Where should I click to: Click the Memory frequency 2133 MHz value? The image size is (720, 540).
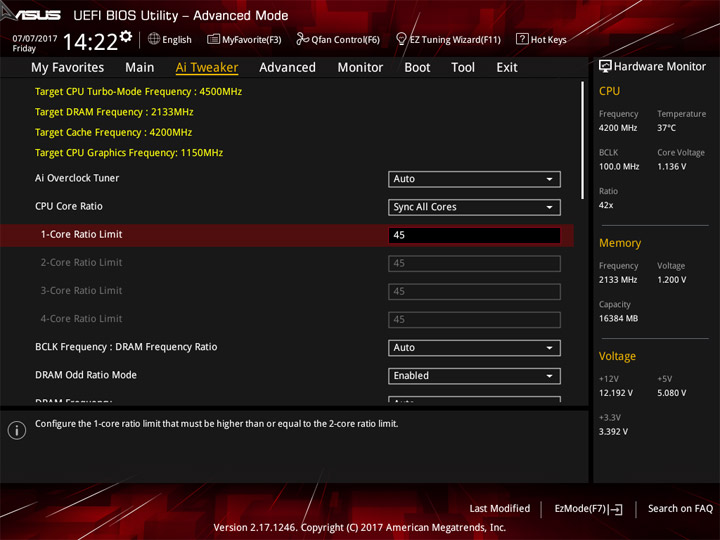tap(618, 280)
